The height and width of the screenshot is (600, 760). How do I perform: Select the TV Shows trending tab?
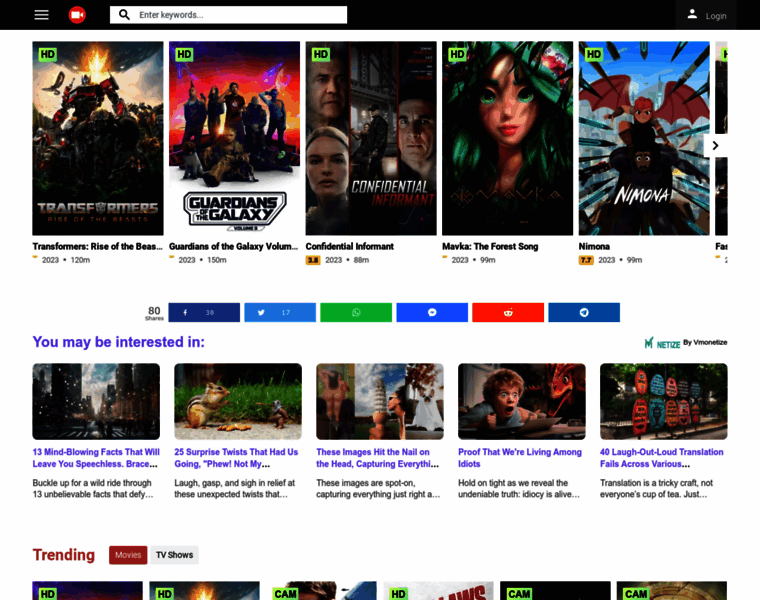(174, 555)
